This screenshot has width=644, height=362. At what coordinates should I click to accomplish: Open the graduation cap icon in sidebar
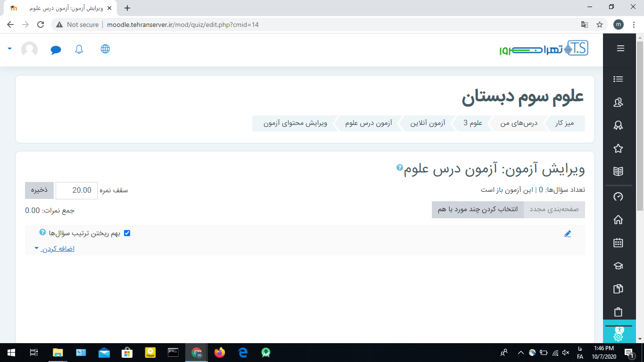(x=618, y=266)
